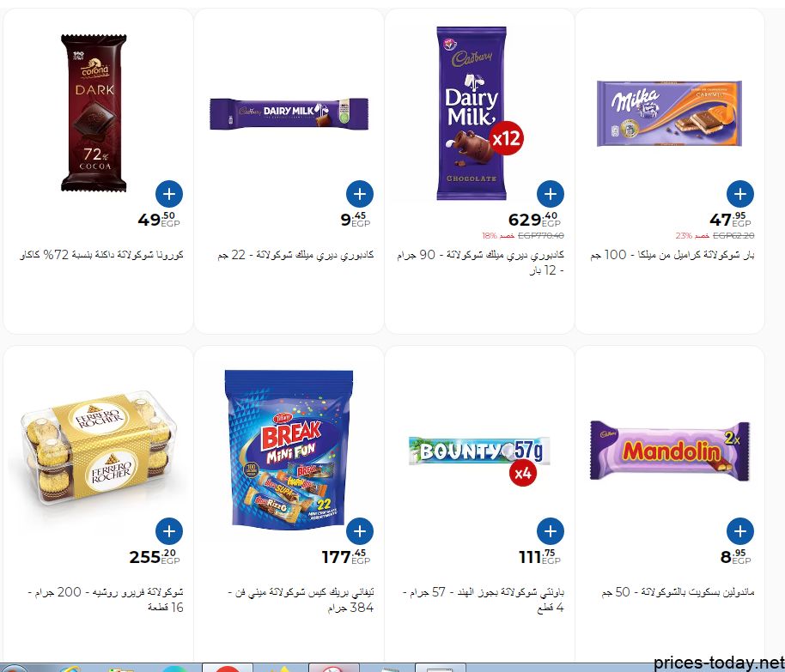Open the Ferrero Rocher 200g title link
Screen dimensions: 785x672
105,599
